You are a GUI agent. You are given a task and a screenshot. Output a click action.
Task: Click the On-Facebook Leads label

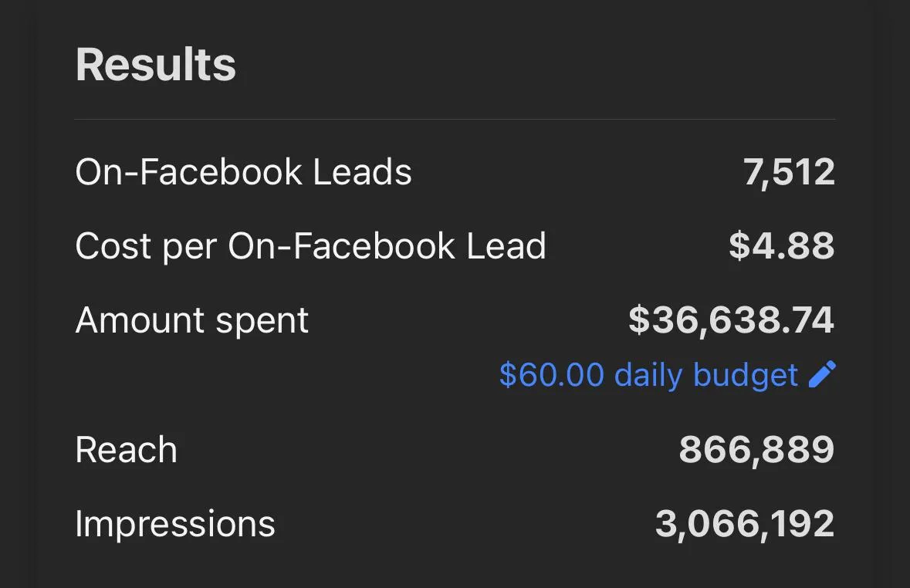243,171
